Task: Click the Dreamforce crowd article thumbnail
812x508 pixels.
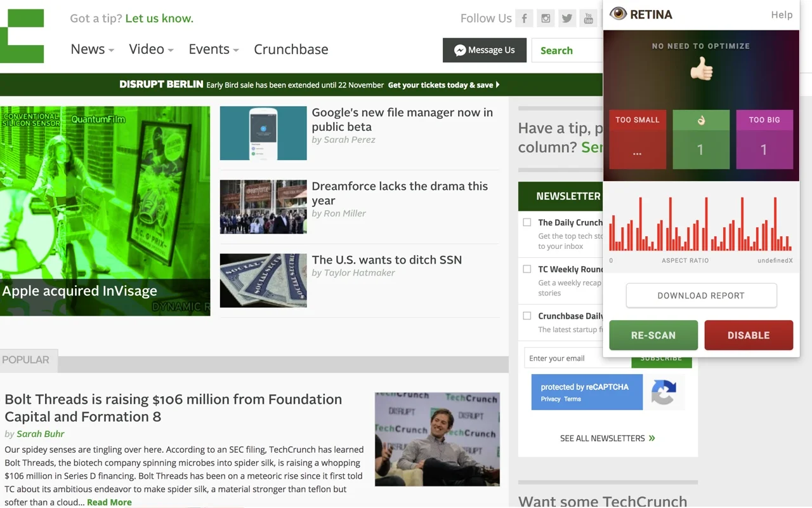Action: click(263, 207)
